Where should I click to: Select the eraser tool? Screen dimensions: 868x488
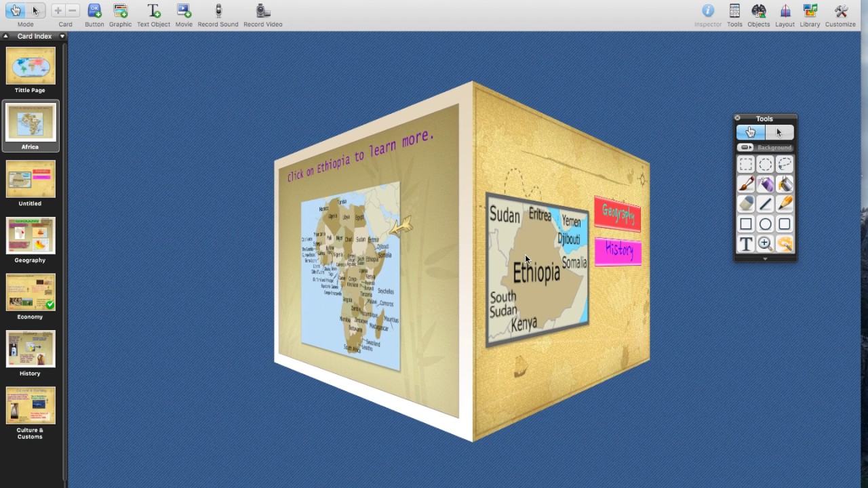(746, 203)
